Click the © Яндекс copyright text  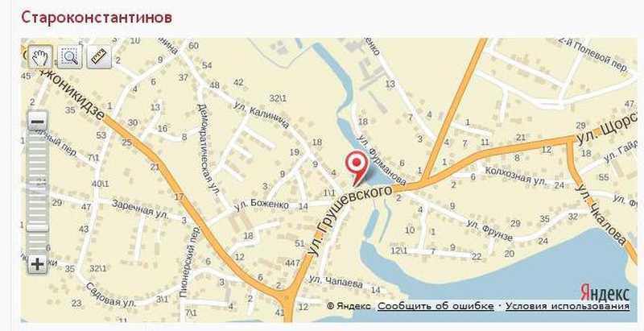coord(349,306)
